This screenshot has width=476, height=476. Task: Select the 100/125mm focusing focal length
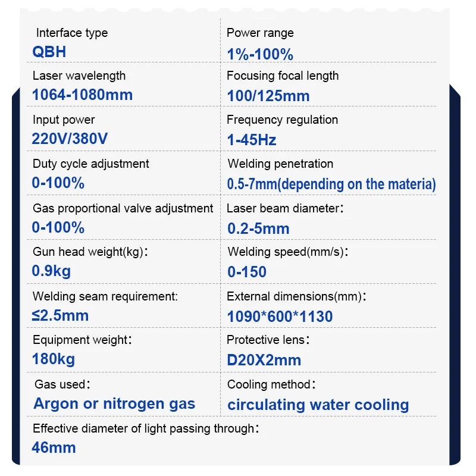click(268, 96)
